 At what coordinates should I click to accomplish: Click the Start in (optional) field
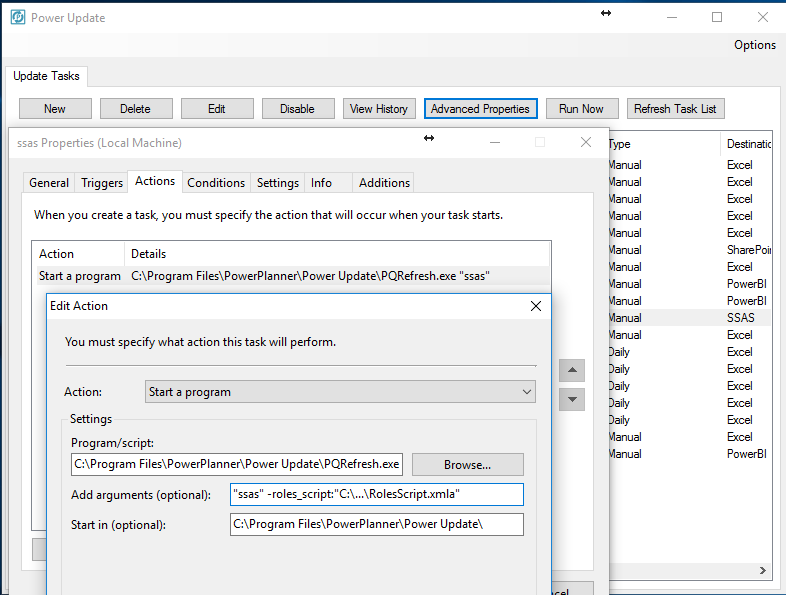click(x=377, y=524)
